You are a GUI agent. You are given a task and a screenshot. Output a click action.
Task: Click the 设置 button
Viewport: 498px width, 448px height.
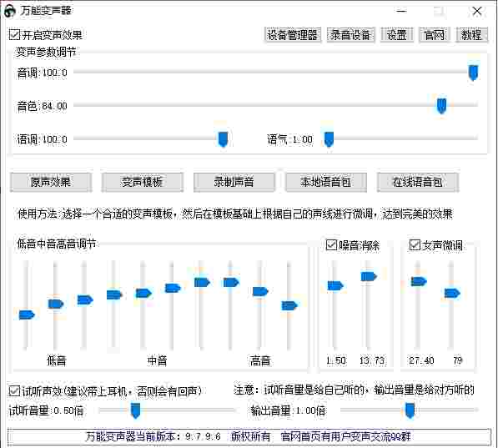click(x=397, y=35)
